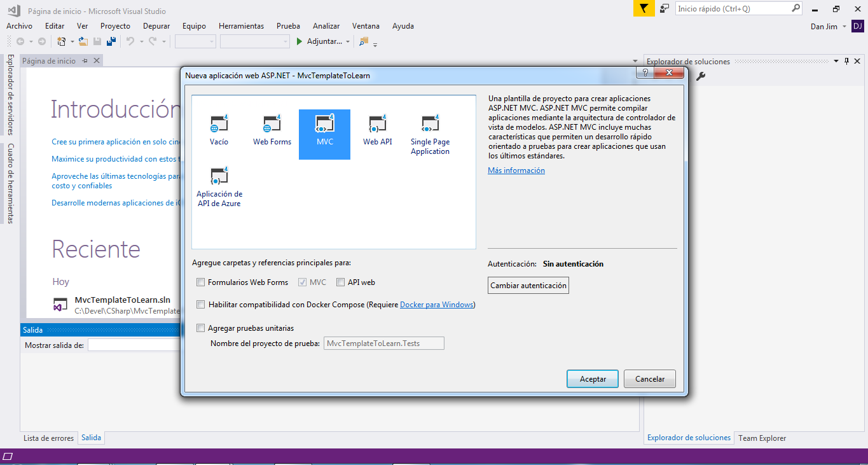Screen dimensions: 868x465
Task: Open the Más información link
Action: 516,170
